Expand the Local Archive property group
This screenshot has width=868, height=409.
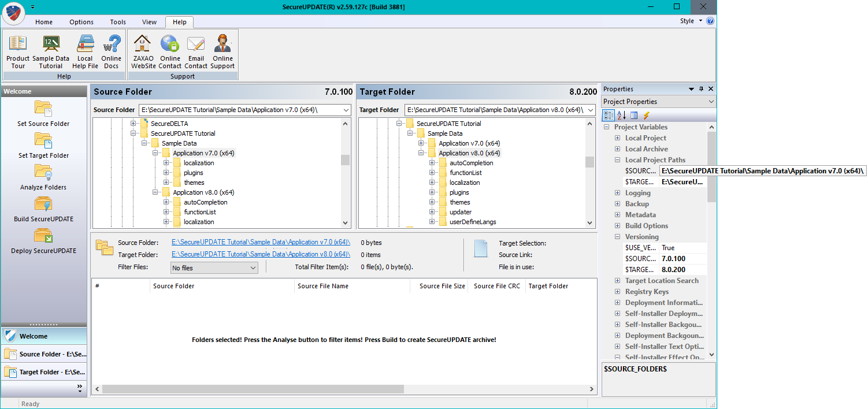(617, 149)
